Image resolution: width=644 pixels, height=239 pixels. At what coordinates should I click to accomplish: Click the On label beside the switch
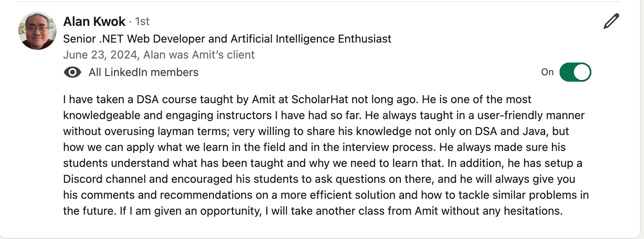pos(548,72)
